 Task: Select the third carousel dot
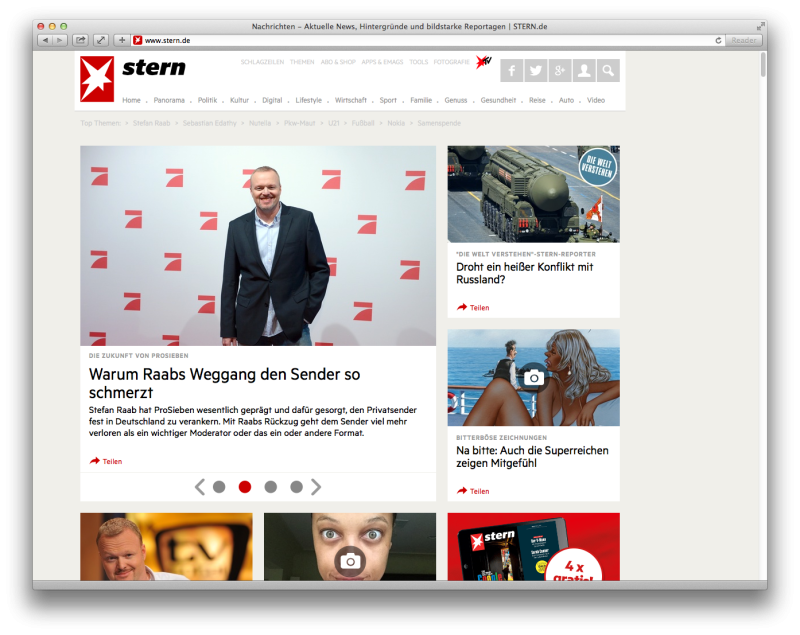pos(271,487)
